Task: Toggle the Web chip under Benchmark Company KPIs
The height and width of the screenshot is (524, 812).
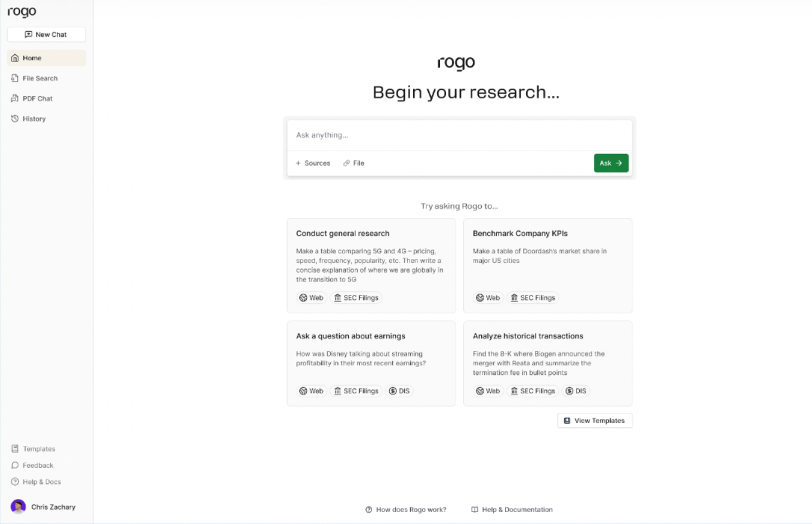Action: [x=488, y=298]
